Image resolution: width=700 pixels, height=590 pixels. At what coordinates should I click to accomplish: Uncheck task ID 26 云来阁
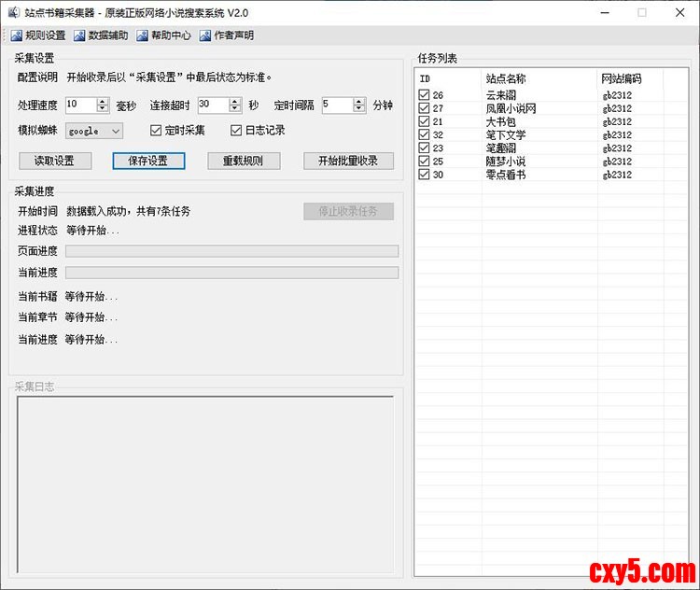click(x=424, y=94)
